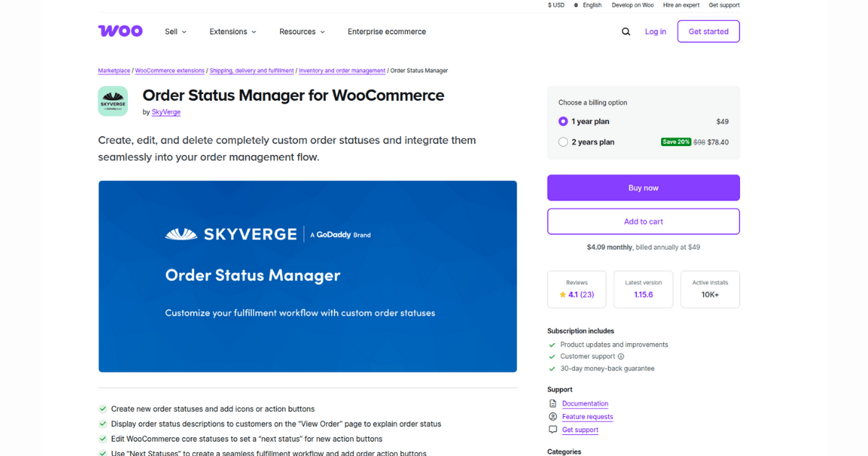868x456 pixels.
Task: Click the globe icon beside English
Action: (x=576, y=5)
